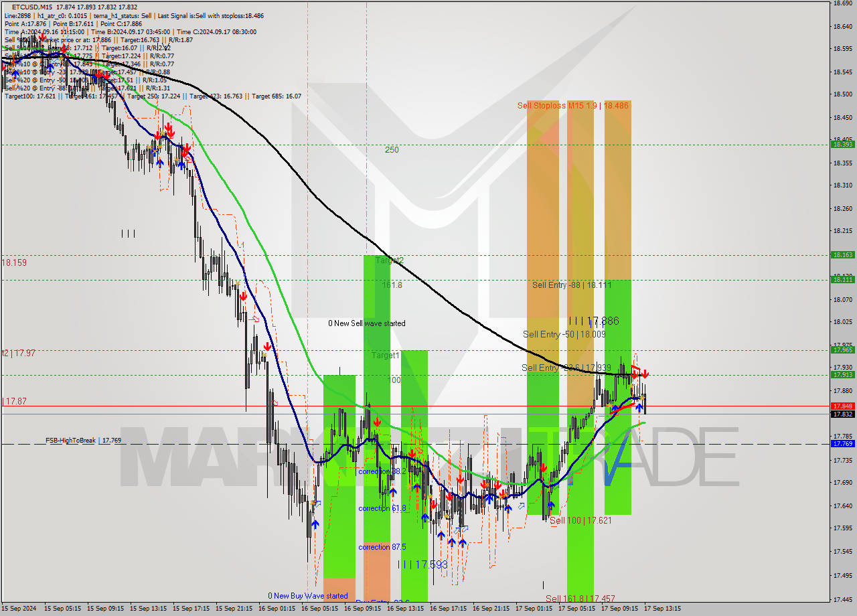Click the 'Line:2898 | h1_atr_c0' info line

click(133, 15)
